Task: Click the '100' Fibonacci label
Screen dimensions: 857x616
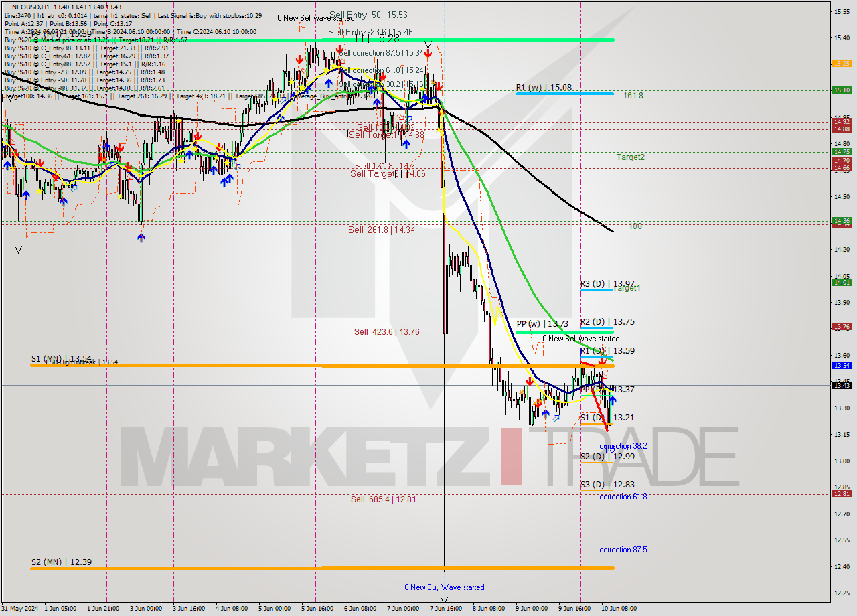Action: 635,226
